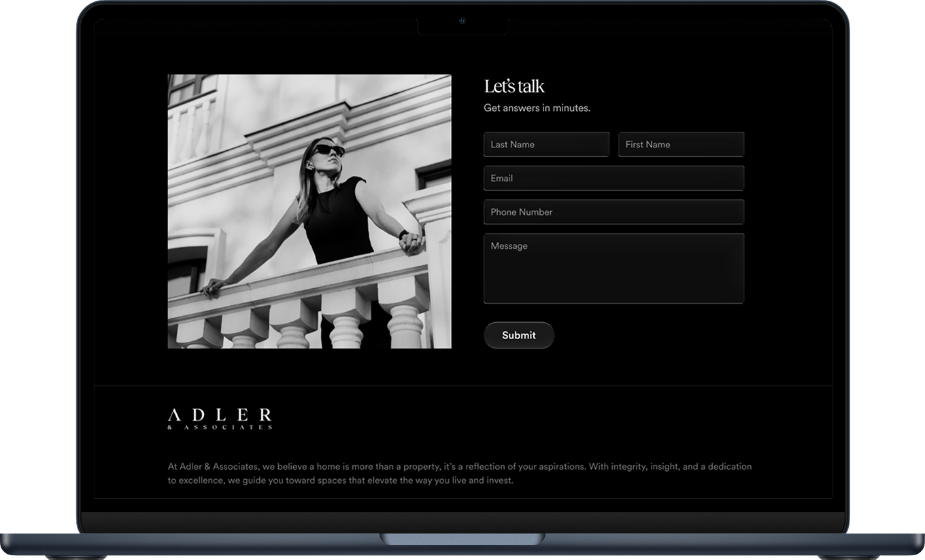
Task: Click the Adler & Associates footer logo
Action: (x=220, y=415)
